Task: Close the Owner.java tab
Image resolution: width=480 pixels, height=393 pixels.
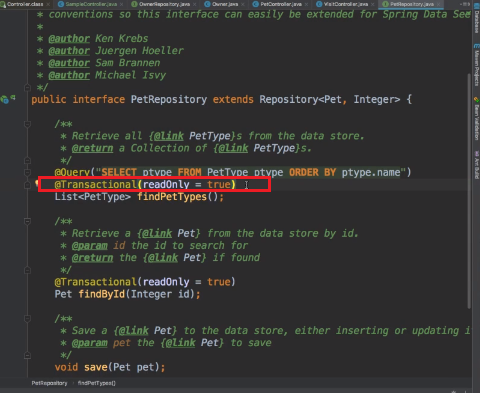Action: pos(243,4)
